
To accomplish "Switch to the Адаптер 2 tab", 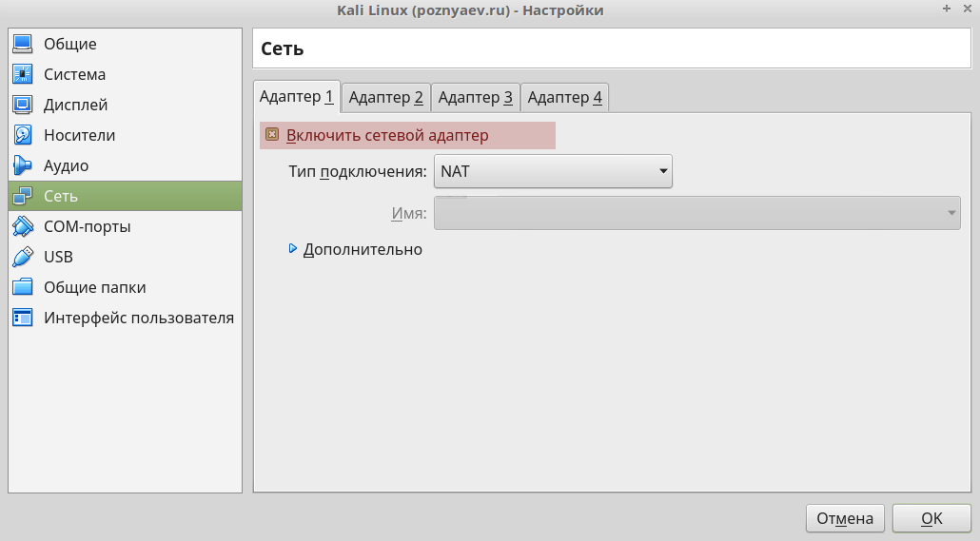I will (385, 97).
